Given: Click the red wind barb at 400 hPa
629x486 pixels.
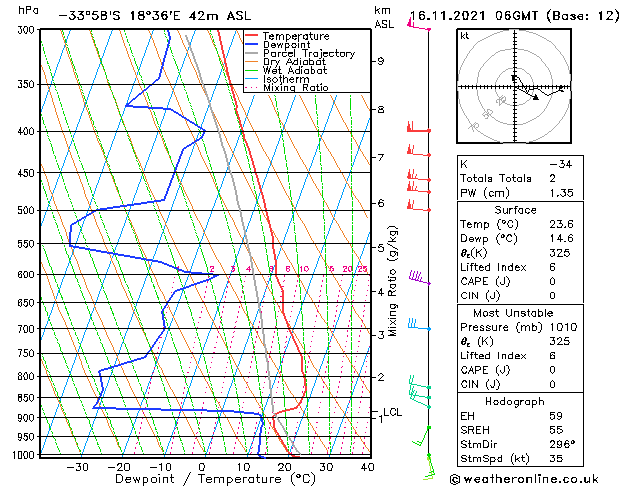Looking at the screenshot, I should pyautogui.click(x=419, y=127).
